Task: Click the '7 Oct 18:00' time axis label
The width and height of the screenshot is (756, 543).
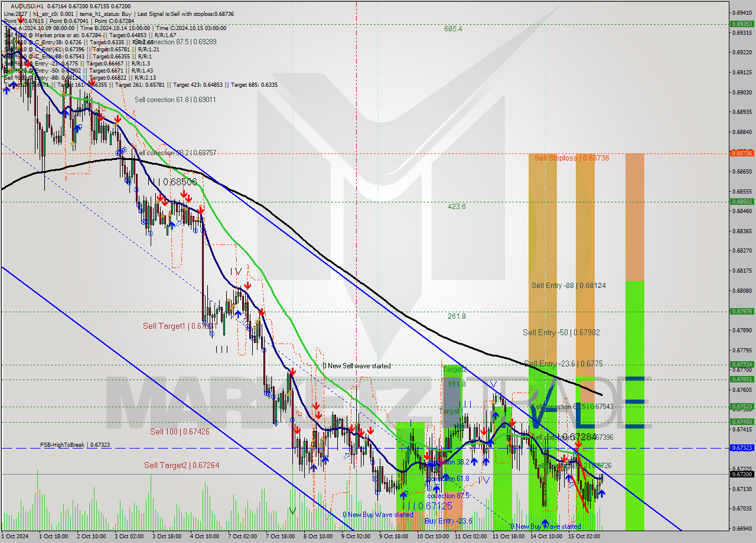Action: coord(280,537)
